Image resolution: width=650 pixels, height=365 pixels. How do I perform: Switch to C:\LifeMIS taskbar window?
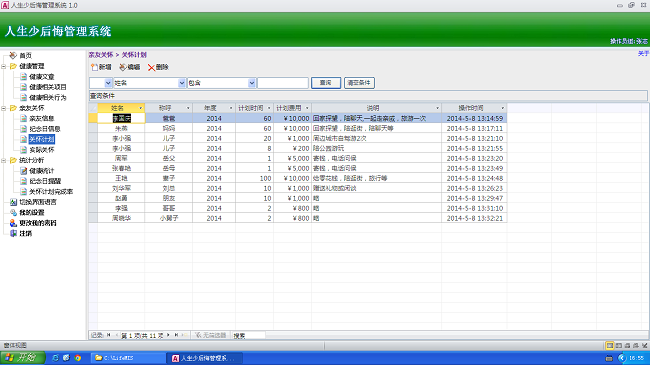click(128, 358)
